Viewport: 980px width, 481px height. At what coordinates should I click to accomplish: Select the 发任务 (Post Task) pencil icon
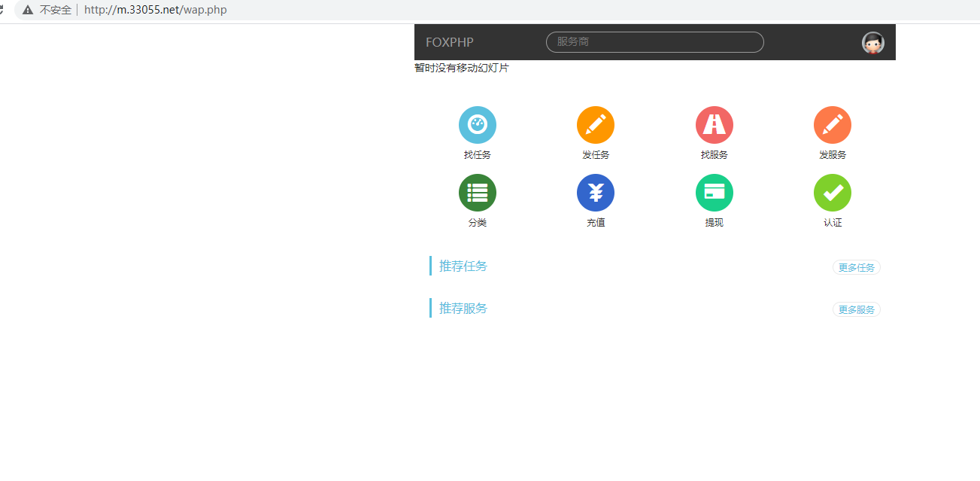(595, 124)
